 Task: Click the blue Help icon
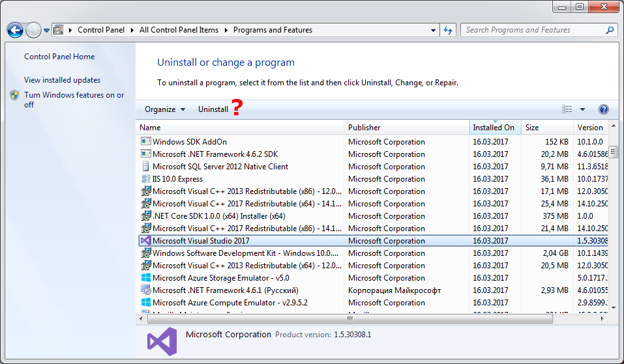point(603,109)
